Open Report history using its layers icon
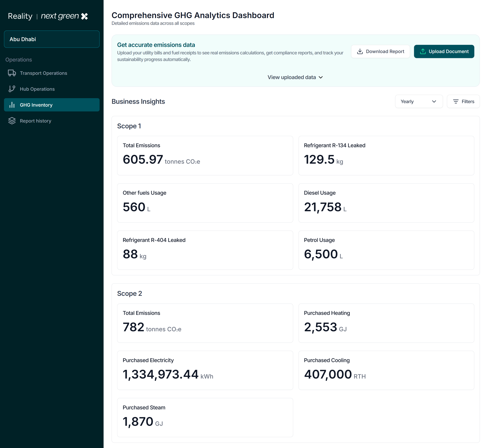The image size is (485, 448). pos(12,121)
